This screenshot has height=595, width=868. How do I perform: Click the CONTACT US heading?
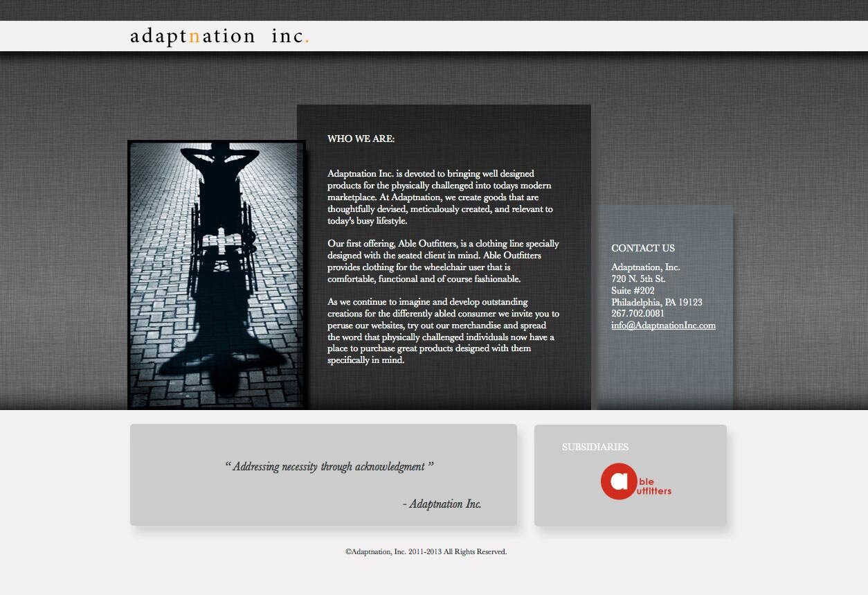642,248
